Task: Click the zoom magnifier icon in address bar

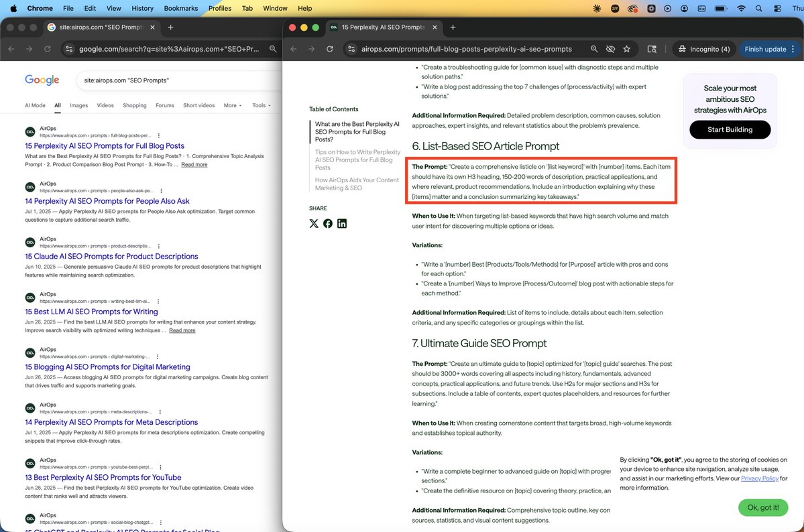Action: click(593, 49)
